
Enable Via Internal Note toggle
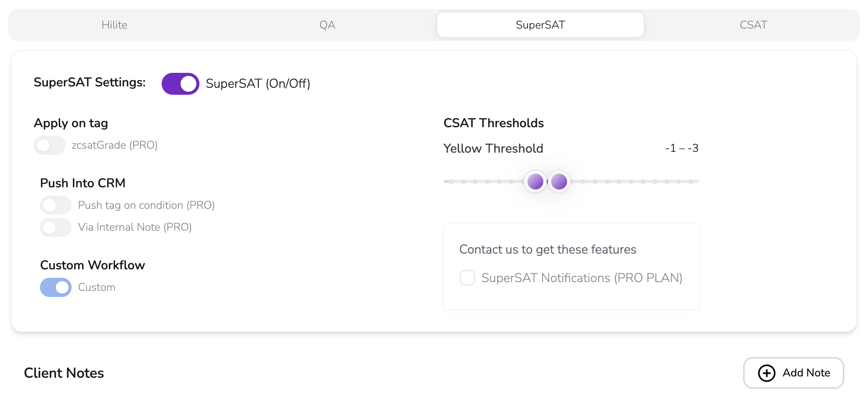pos(56,227)
